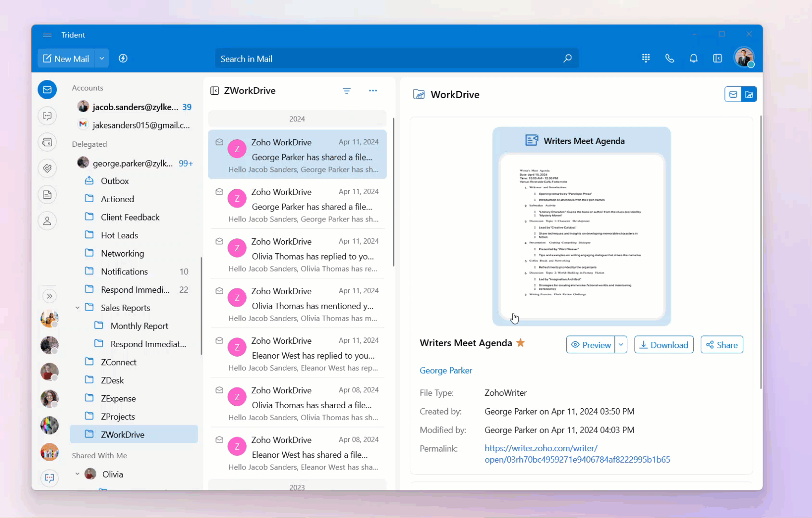Open the mail list more options
The height and width of the screenshot is (518, 812).
click(373, 91)
